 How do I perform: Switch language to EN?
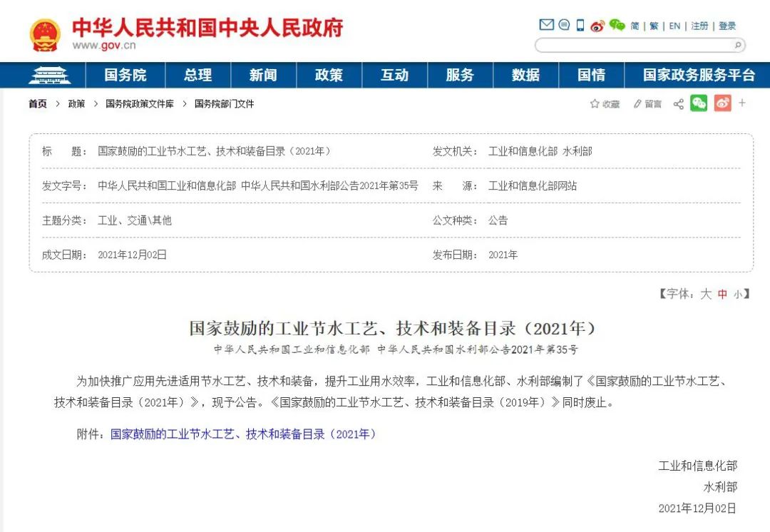pos(674,26)
